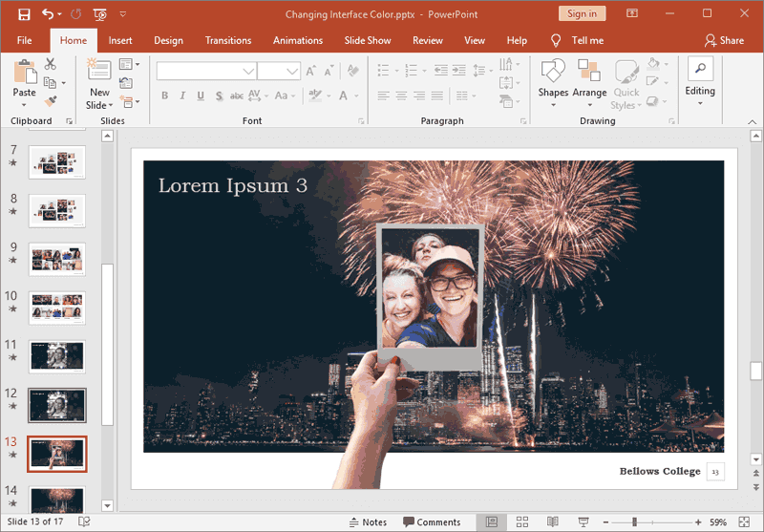
Task: Click Clear All Formatting icon
Action: point(352,71)
